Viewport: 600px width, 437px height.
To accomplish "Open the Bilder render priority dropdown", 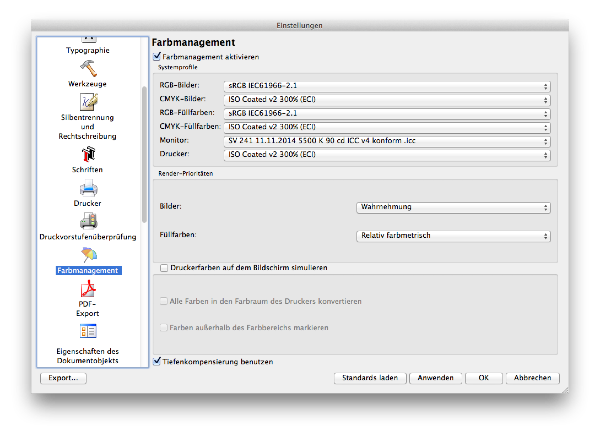I will [453, 208].
